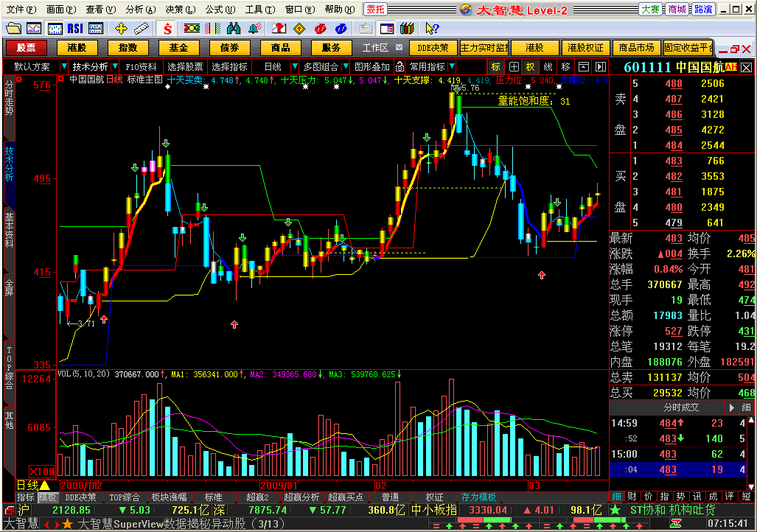Toggle the 标 marker button

496,66
